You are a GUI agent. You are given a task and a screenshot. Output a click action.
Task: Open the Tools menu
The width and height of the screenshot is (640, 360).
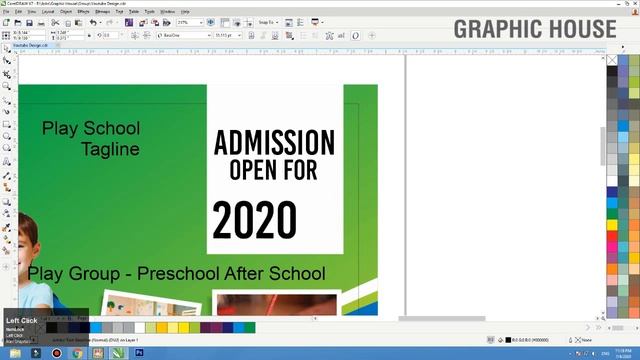coord(150,12)
